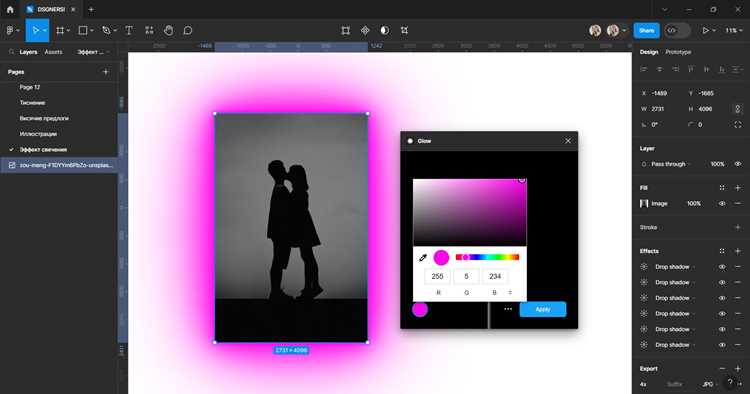
Task: Hide the fifth Drop shadow effect
Action: click(722, 329)
